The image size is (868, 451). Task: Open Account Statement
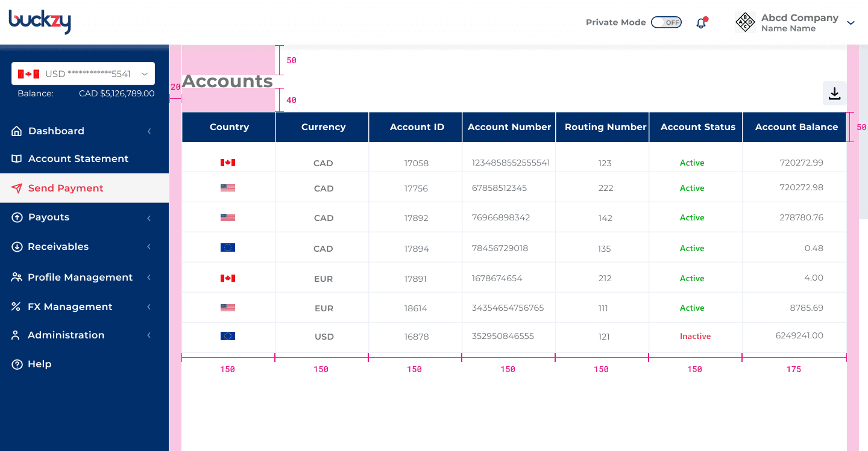[x=78, y=158]
